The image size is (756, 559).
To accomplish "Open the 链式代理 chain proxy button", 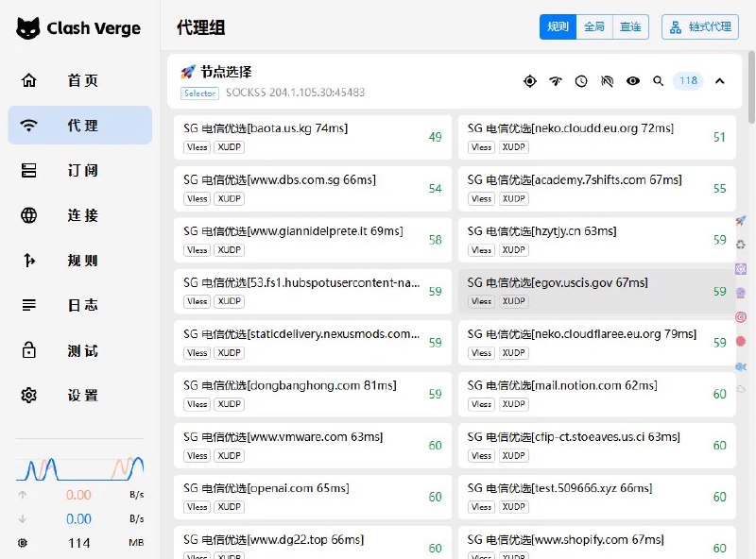I will [700, 26].
